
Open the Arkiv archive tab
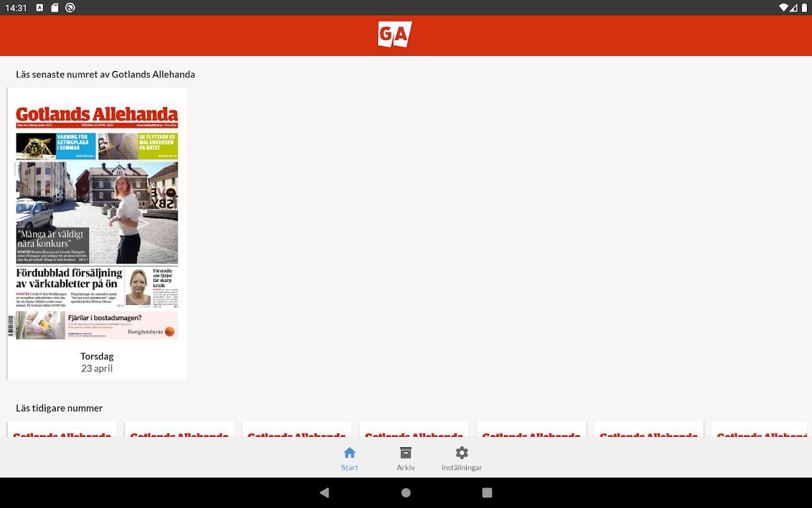click(x=406, y=458)
